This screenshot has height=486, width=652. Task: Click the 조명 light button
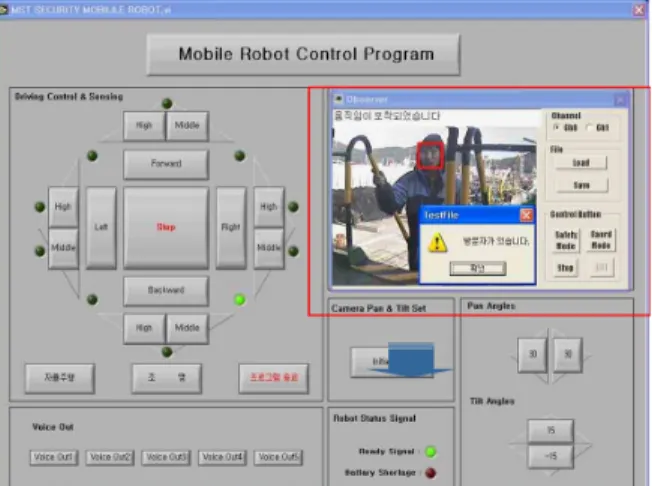click(x=166, y=378)
